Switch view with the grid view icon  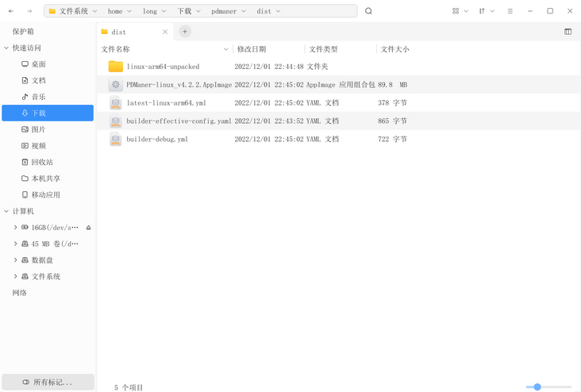click(x=456, y=11)
